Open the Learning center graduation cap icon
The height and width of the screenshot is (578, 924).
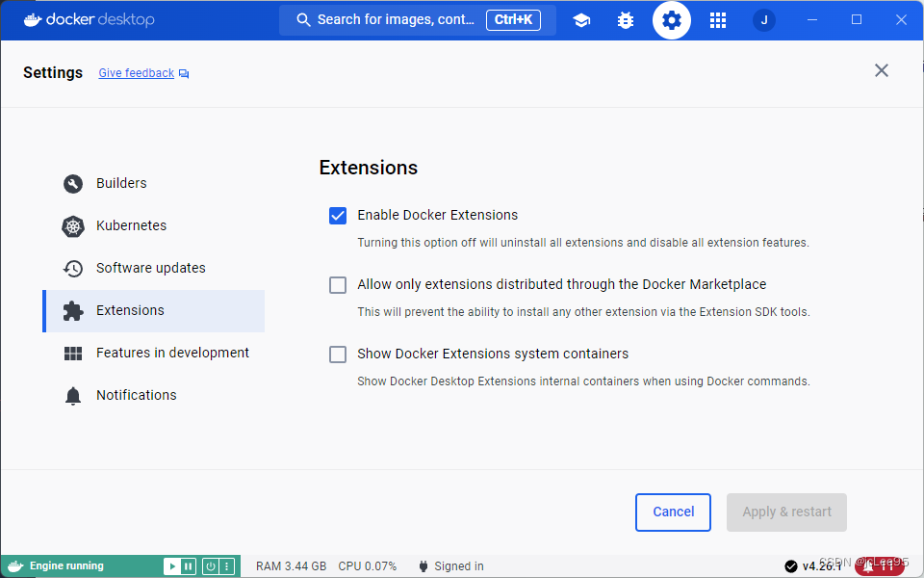pos(581,20)
